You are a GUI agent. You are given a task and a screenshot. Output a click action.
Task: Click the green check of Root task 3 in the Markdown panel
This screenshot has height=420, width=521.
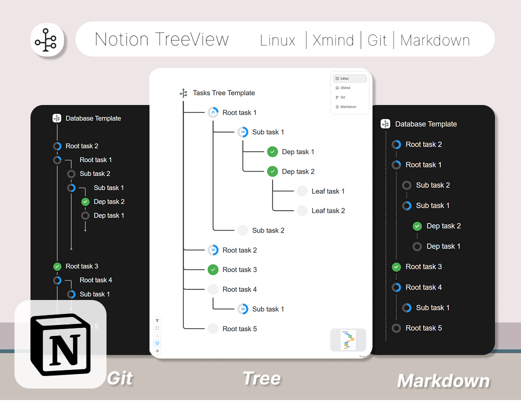pyautogui.click(x=396, y=267)
